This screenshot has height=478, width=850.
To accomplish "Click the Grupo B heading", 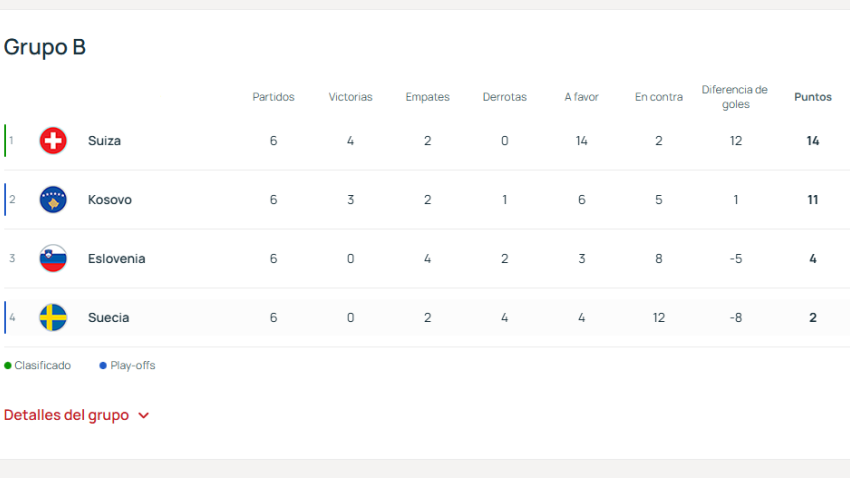I will click(x=45, y=47).
